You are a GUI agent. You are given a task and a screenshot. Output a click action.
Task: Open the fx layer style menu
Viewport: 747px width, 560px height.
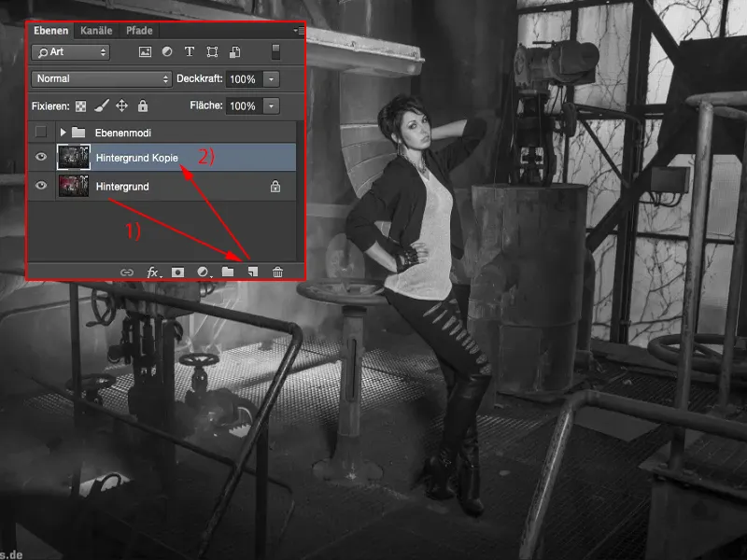click(152, 273)
